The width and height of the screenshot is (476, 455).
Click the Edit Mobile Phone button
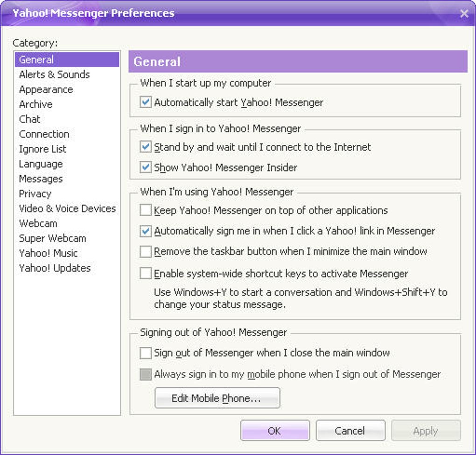pos(217,398)
